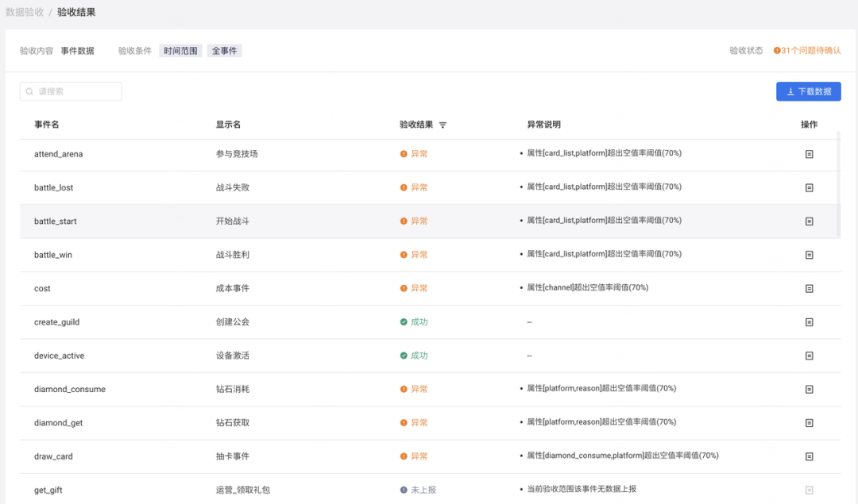Image resolution: width=858 pixels, height=504 pixels.
Task: Click the 未上报 status on get_gift row
Action: point(419,490)
